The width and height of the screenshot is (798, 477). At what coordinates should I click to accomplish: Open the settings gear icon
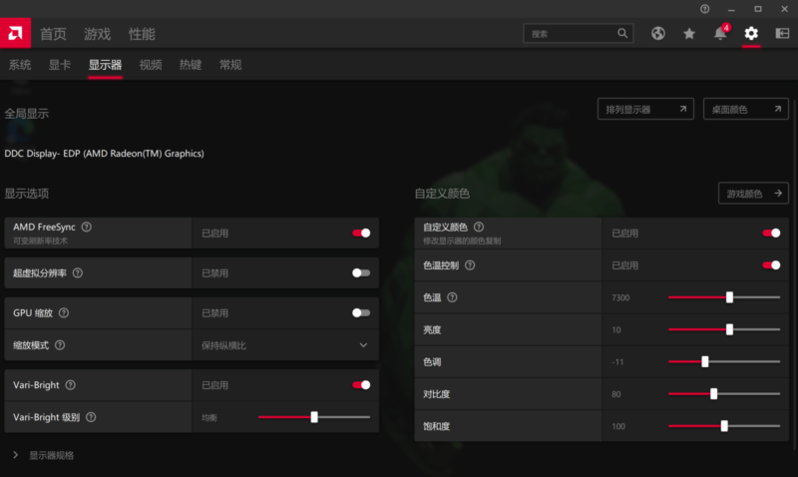point(751,33)
